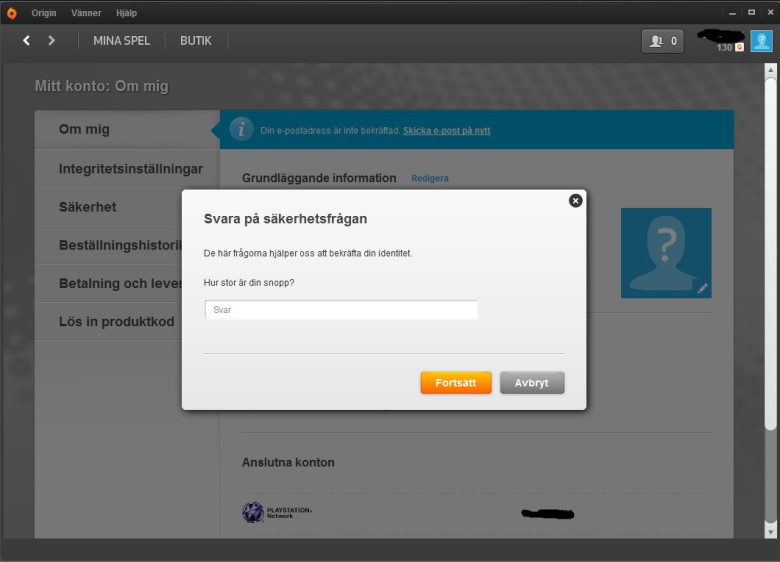
Task: Click the info icon in blue banner
Action: pyautogui.click(x=241, y=130)
